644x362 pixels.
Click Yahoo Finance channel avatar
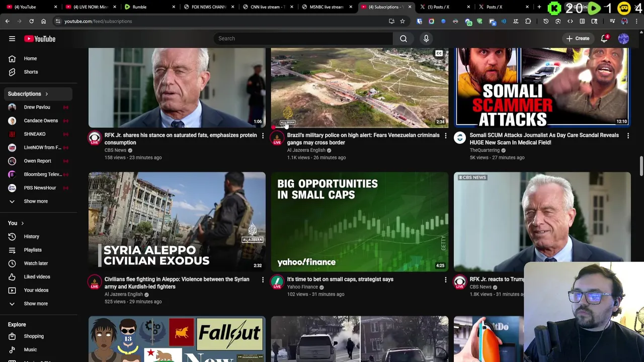277,283
